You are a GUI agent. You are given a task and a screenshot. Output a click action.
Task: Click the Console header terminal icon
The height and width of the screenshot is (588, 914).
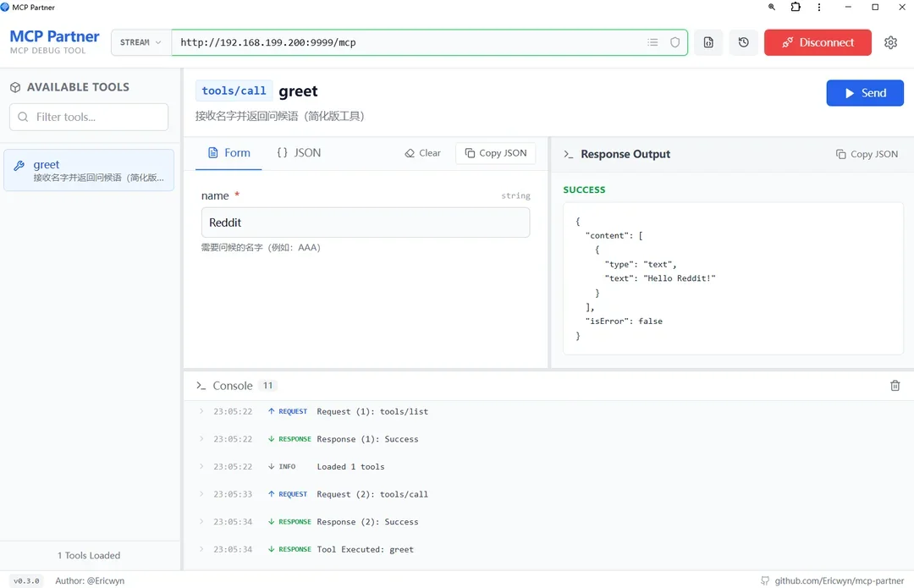(201, 386)
